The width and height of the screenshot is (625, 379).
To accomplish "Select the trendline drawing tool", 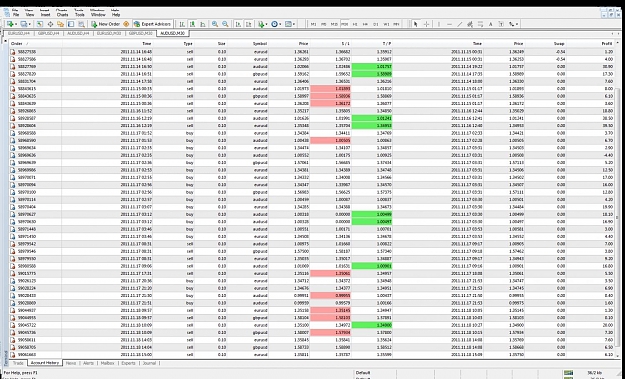I will point(460,24).
